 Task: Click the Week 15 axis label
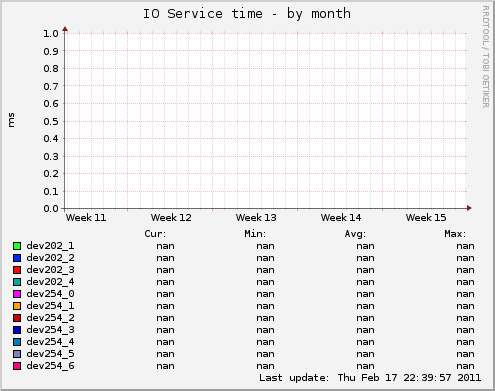(426, 218)
